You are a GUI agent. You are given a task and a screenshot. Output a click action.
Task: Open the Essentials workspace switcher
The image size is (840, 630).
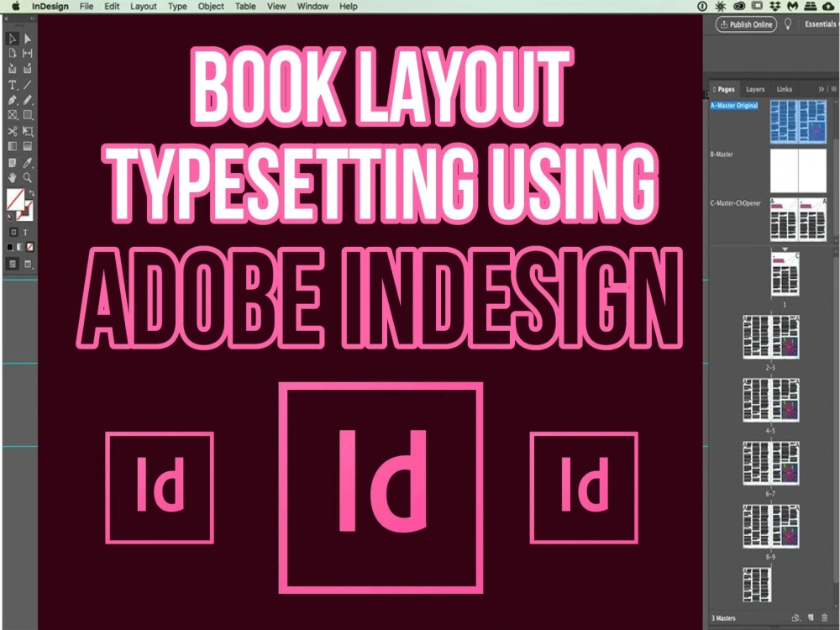tap(821, 24)
